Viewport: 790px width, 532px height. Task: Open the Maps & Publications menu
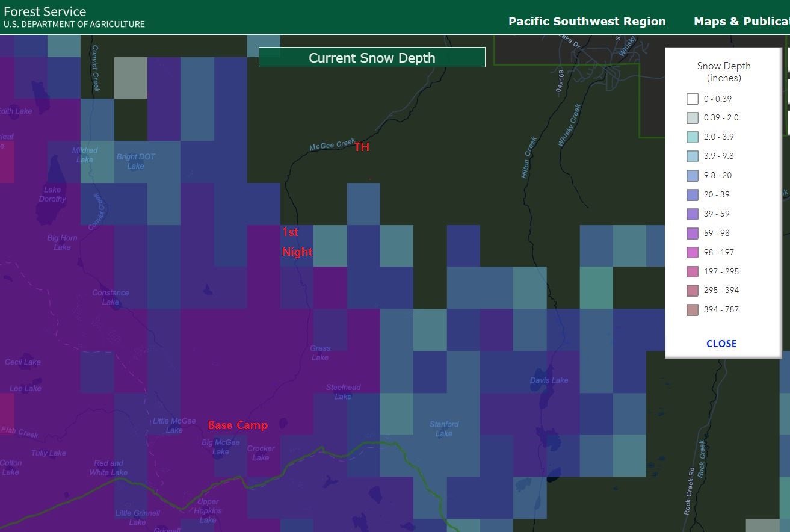(x=741, y=22)
